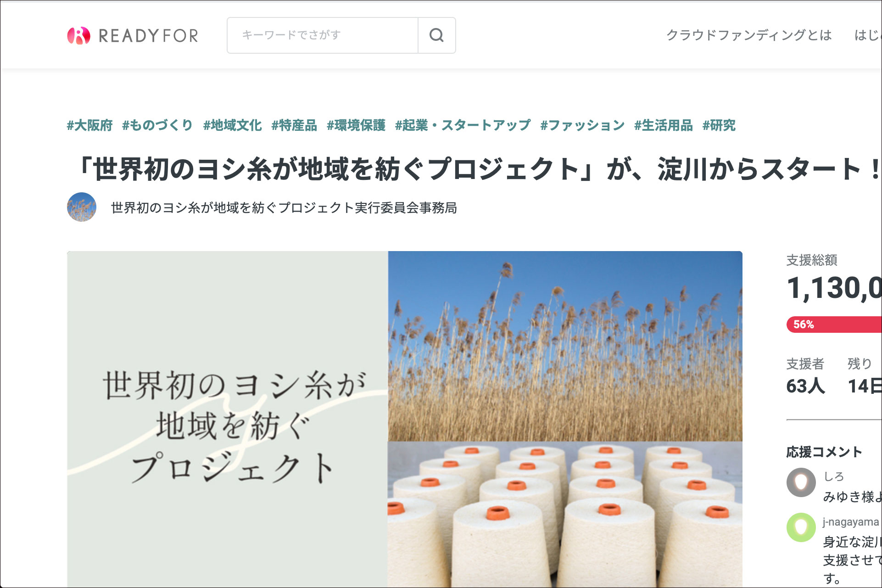Click commenter しろ's gray avatar icon
The image size is (882, 588).
(801, 482)
